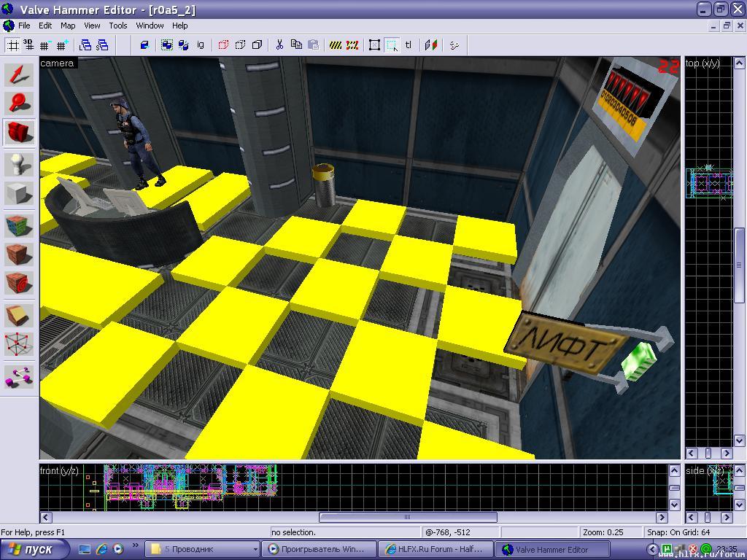Open the Tools menu
The width and height of the screenshot is (747, 560).
pyautogui.click(x=118, y=26)
